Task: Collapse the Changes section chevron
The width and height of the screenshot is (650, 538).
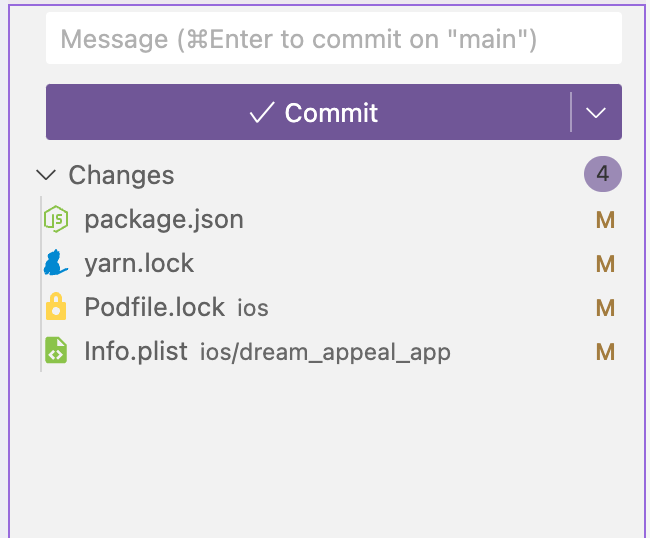Action: coord(46,175)
